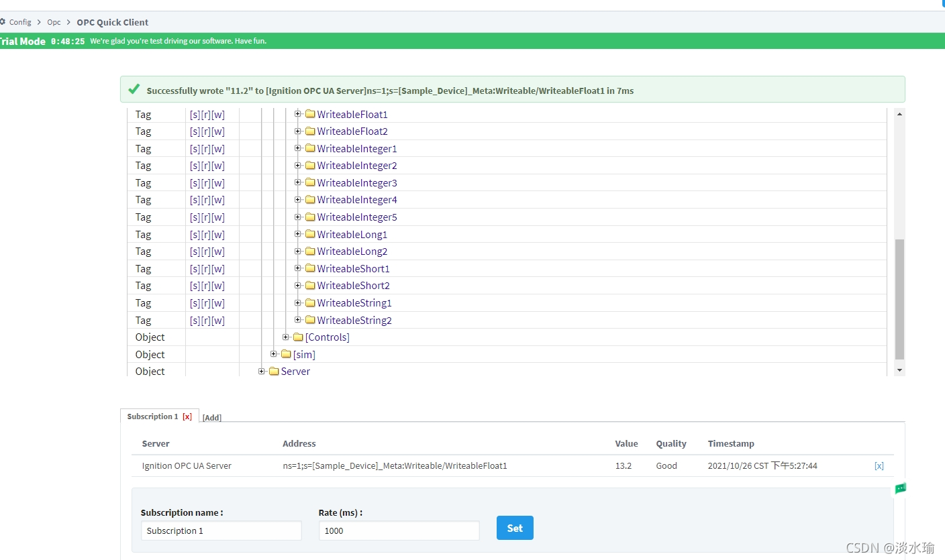Subscribe [s] to WriteableLong1
Image resolution: width=945 pixels, height=560 pixels.
pyautogui.click(x=195, y=235)
